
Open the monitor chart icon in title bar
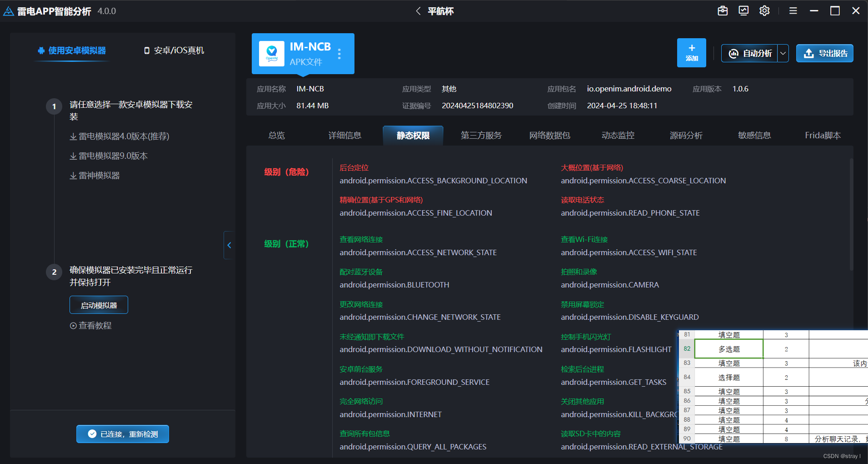pos(743,11)
